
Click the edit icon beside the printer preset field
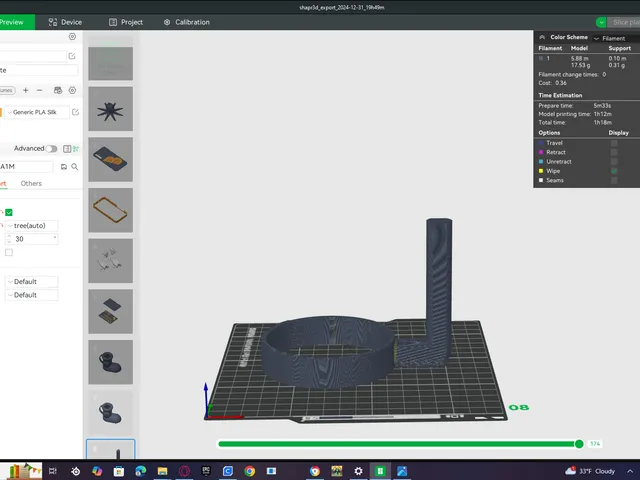[x=72, y=56]
